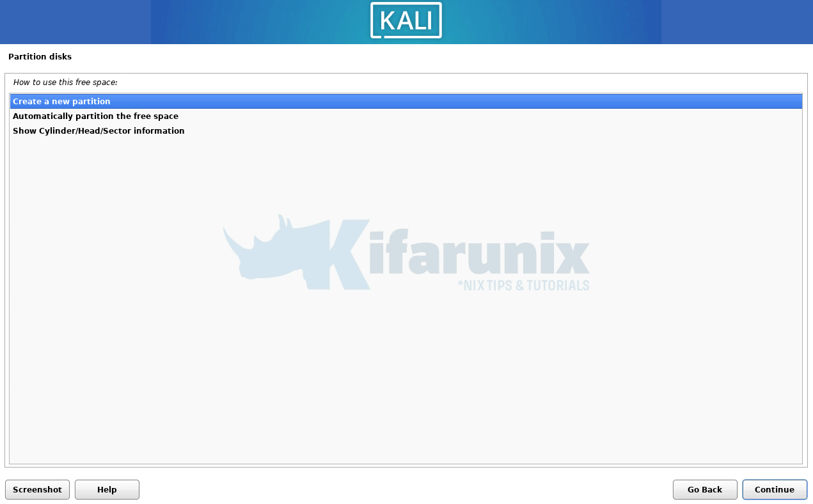This screenshot has width=813, height=504.
Task: Click the dark blue banner left of the logo
Action: 75,22
